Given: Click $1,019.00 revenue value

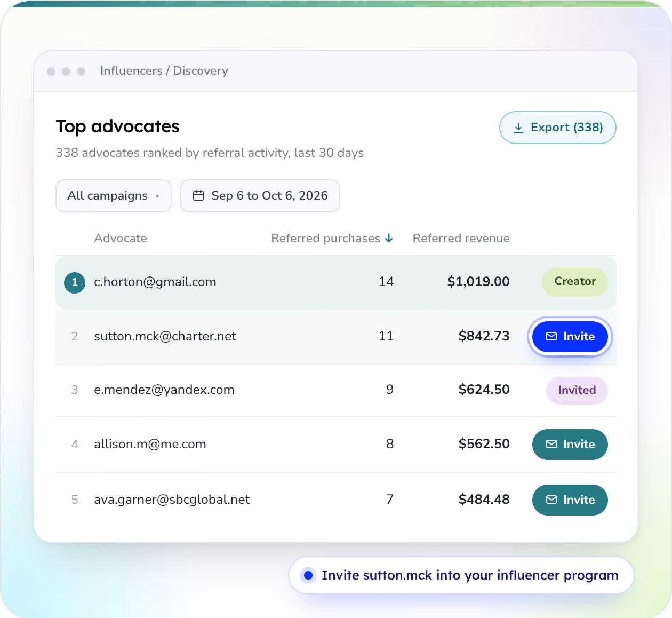Looking at the screenshot, I should coord(478,282).
